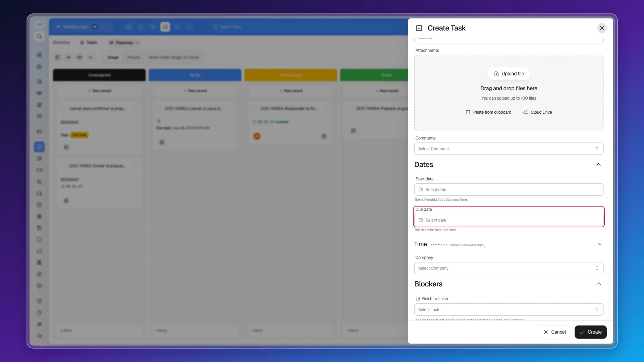Choose Paste from clipboard option
Screen dimensions: 644x362
coord(488,112)
